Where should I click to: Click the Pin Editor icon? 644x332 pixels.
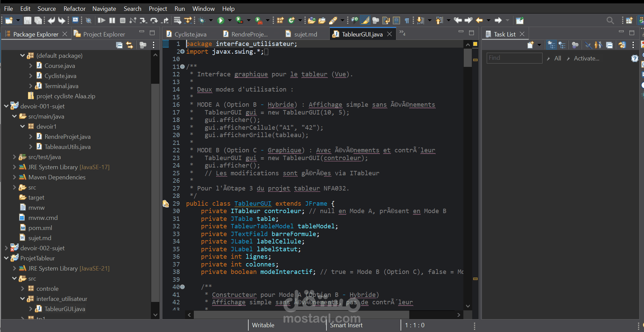click(x=520, y=21)
